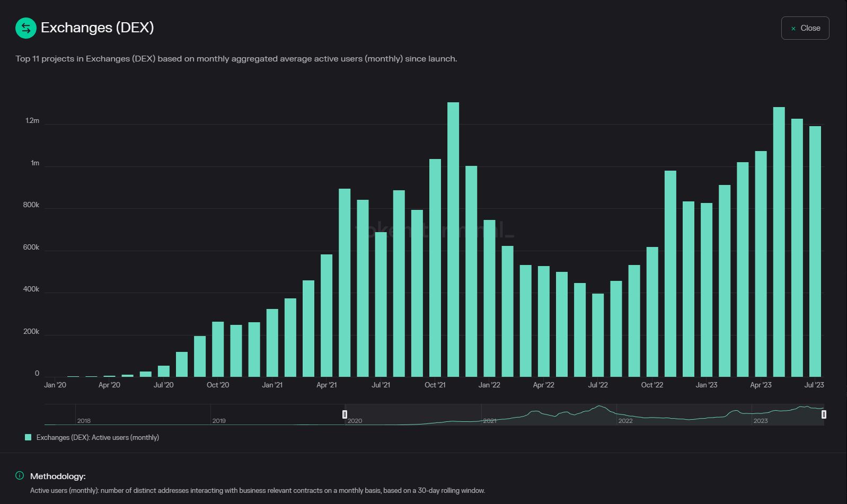Grab the left range slider handle
847x504 pixels.
click(345, 414)
